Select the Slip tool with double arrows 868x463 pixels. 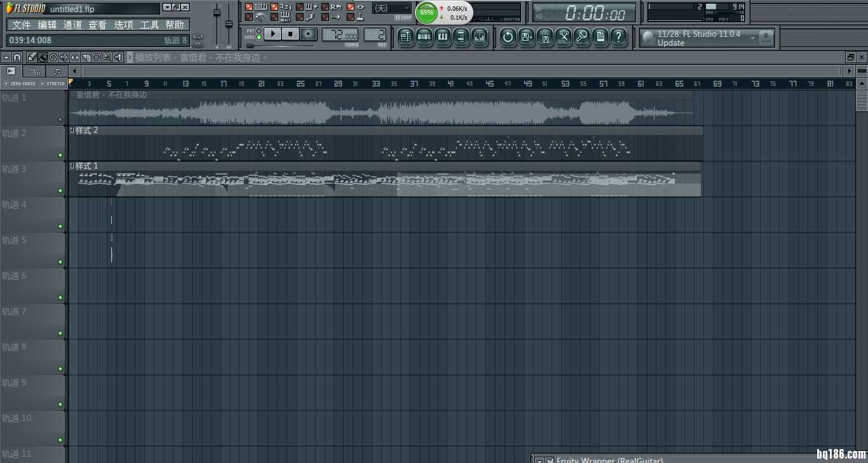point(75,57)
